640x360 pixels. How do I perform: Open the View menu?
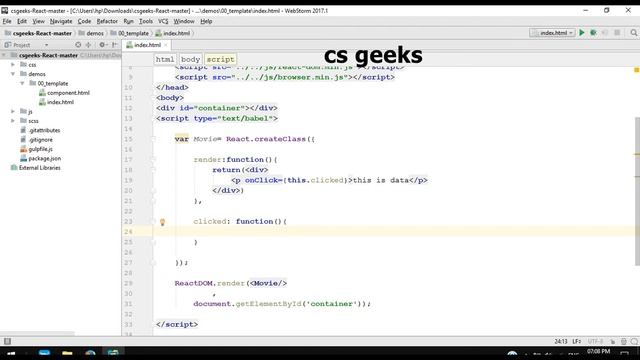click(x=38, y=21)
